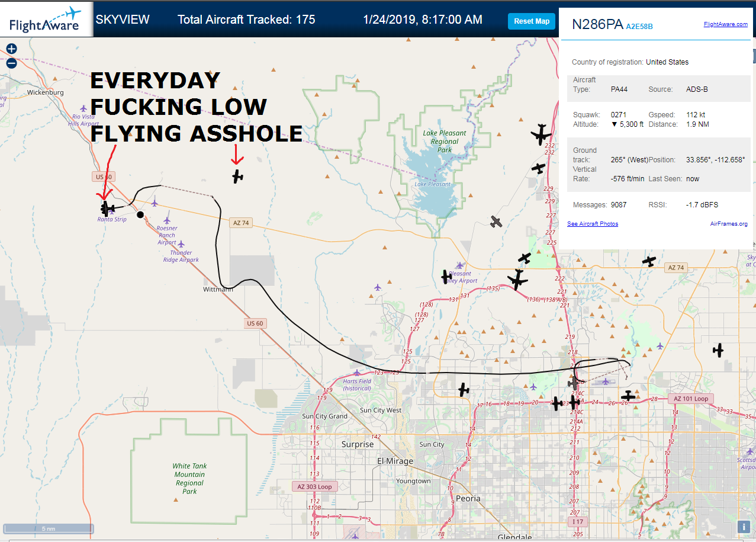Zoom in with the plus button

coord(11,49)
